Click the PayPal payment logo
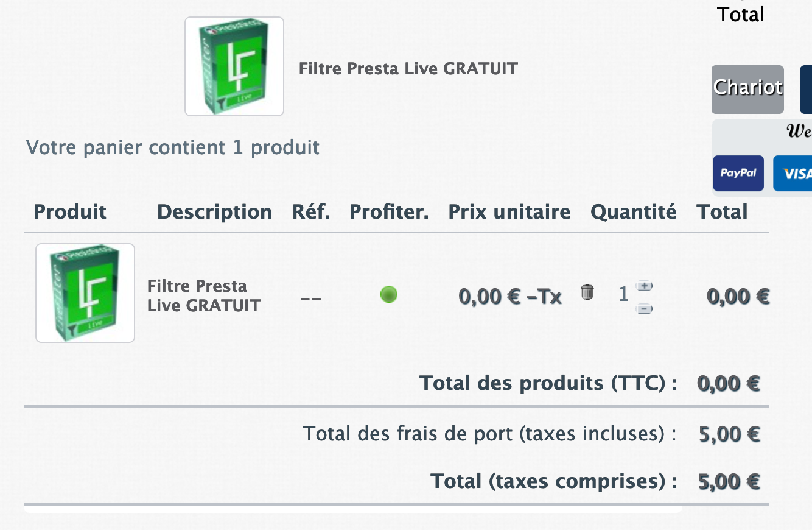Image resolution: width=812 pixels, height=530 pixels. (738, 173)
